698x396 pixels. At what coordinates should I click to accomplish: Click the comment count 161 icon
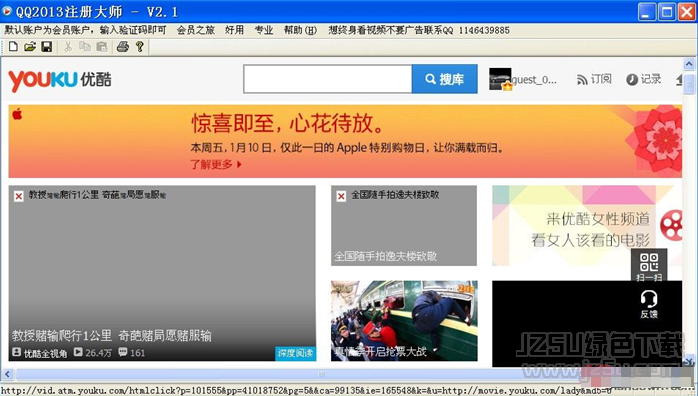point(123,352)
